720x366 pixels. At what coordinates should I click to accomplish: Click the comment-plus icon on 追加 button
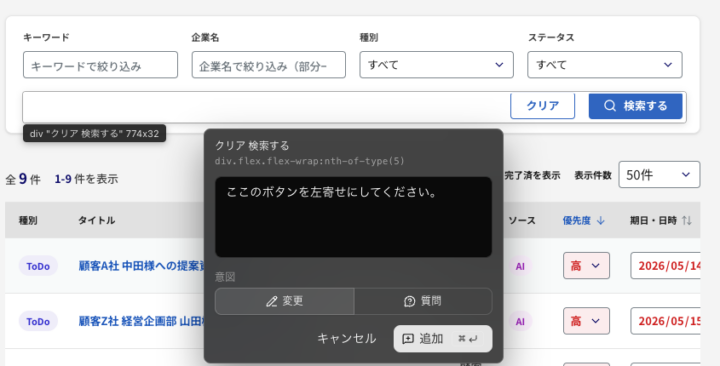point(408,339)
